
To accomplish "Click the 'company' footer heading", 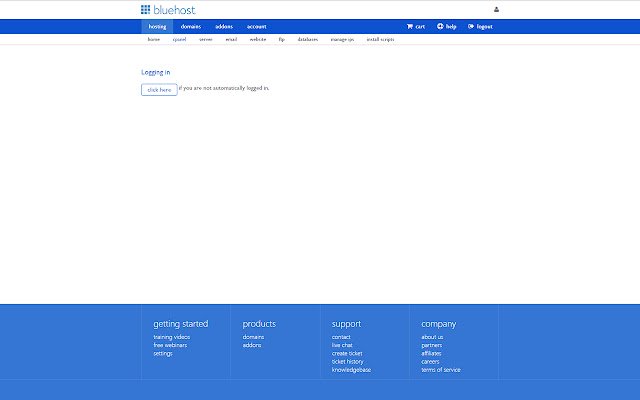I will point(438,324).
